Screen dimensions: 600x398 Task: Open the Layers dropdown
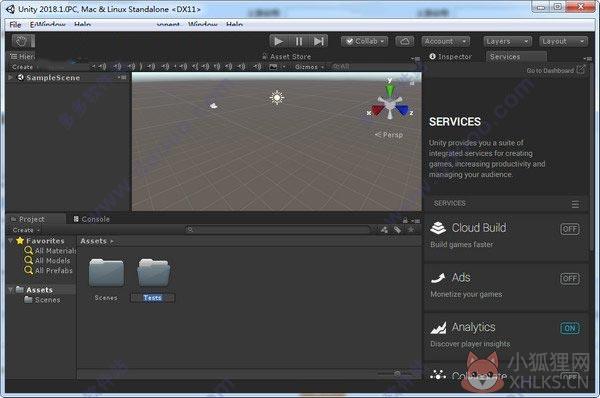507,41
